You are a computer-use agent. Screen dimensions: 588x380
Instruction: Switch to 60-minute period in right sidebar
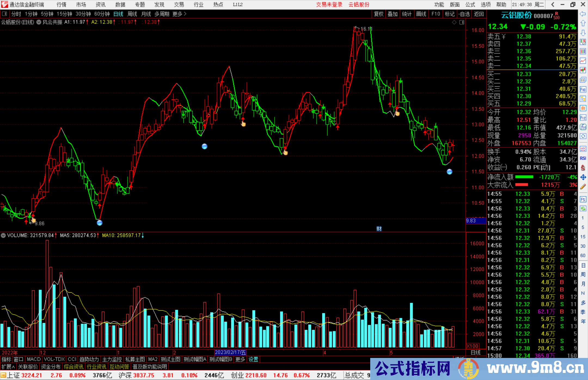click(x=583, y=256)
